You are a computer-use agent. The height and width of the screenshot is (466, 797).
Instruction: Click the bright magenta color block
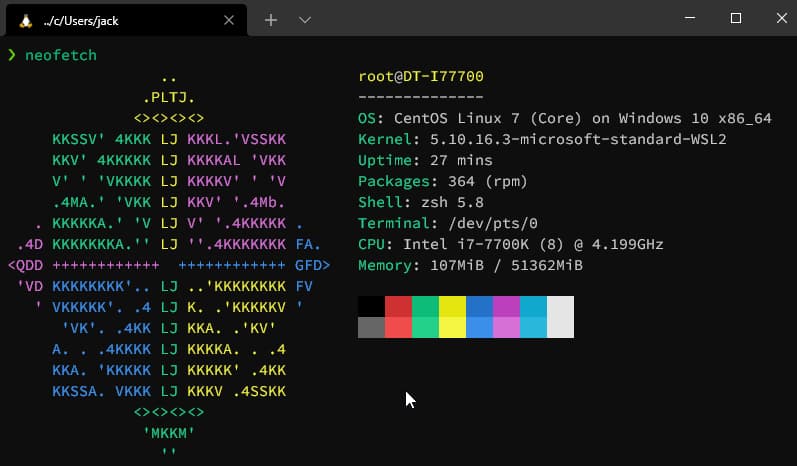(506, 327)
